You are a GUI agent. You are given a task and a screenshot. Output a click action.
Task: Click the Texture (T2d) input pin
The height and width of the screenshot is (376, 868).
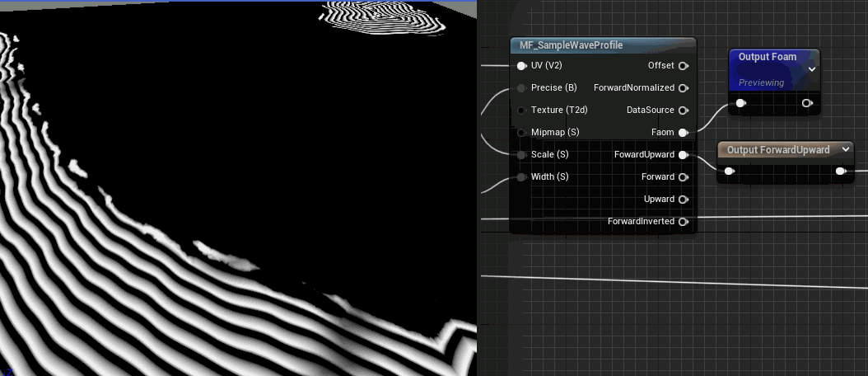(521, 110)
